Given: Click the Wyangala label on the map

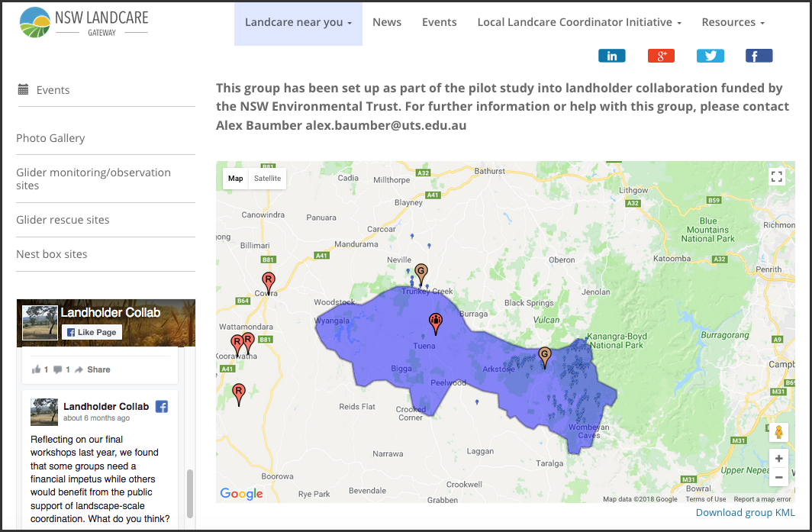Looking at the screenshot, I should pos(332,321).
